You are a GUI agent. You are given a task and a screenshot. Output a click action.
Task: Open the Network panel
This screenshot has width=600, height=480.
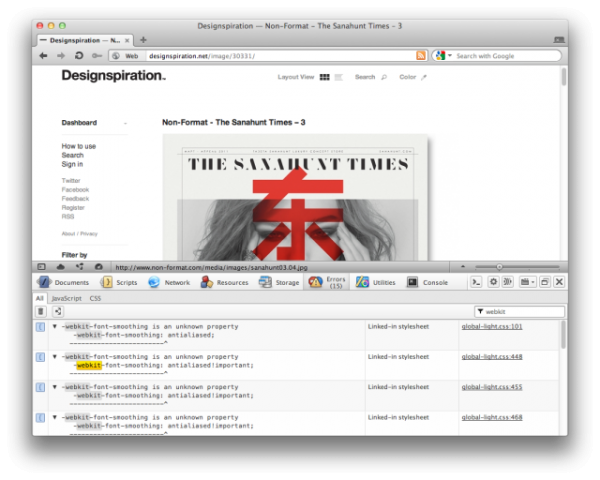coord(169,282)
